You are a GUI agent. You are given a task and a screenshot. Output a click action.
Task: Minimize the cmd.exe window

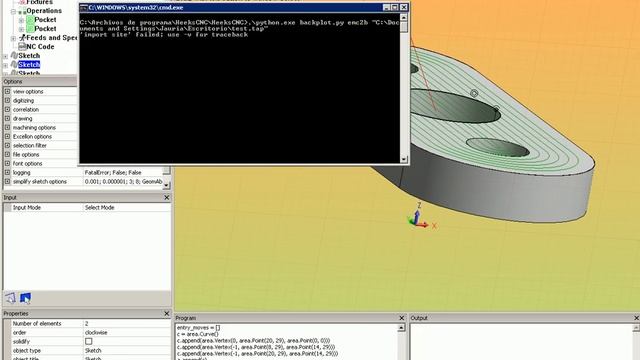coord(386,7)
